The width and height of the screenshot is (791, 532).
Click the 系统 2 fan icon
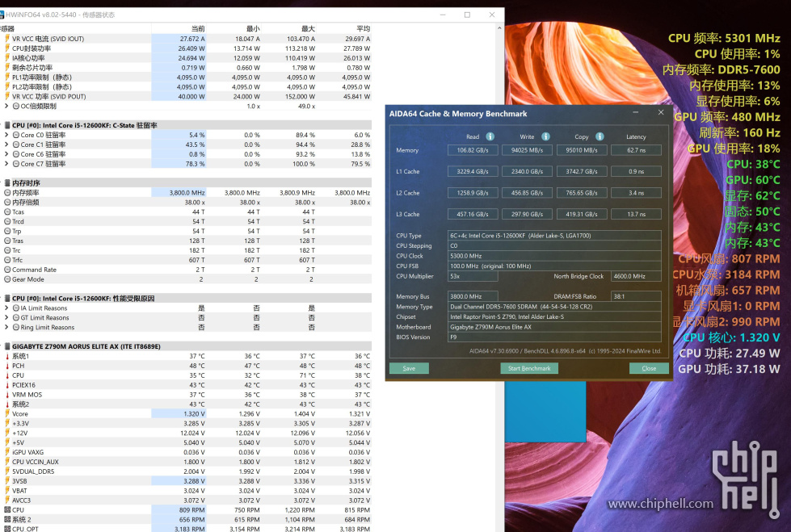click(x=7, y=519)
